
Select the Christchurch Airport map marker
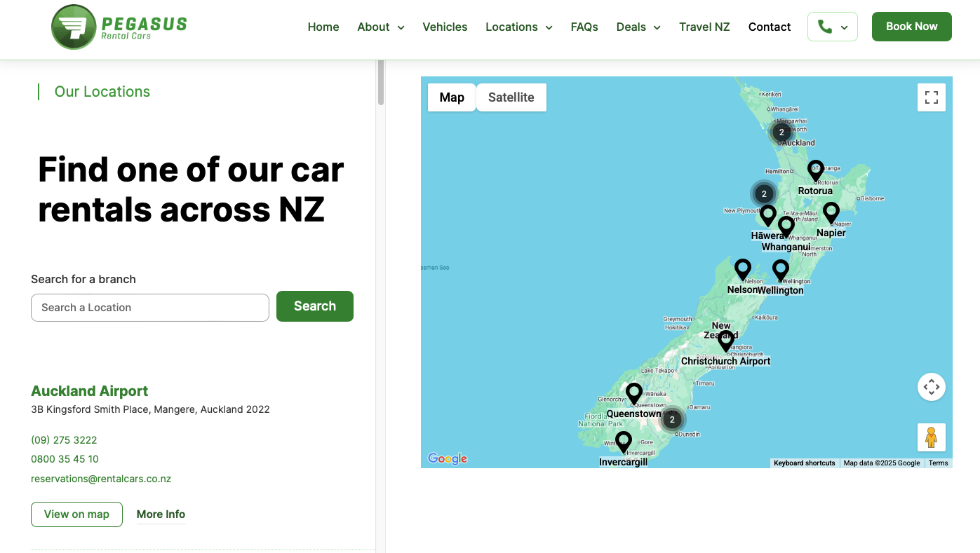click(x=726, y=341)
